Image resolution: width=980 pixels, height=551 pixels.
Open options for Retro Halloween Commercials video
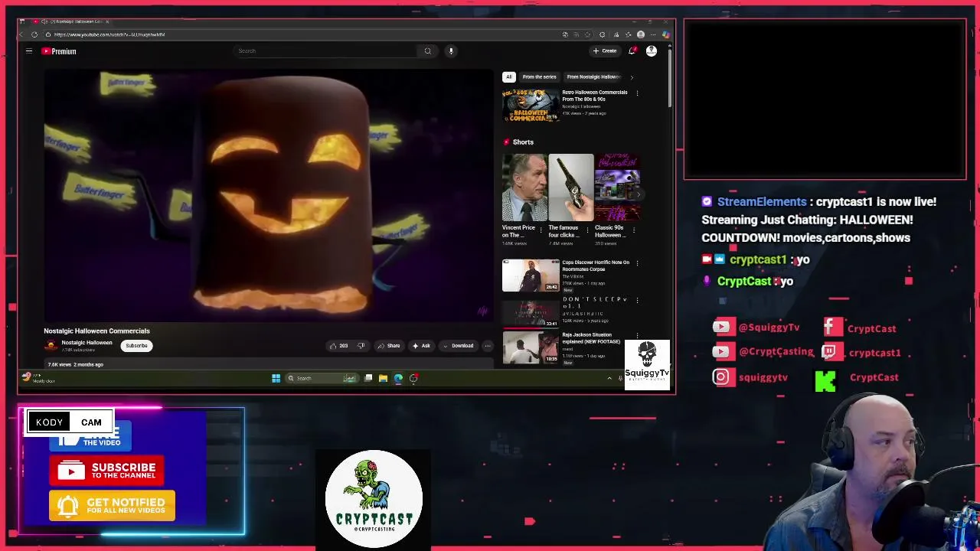tap(637, 93)
